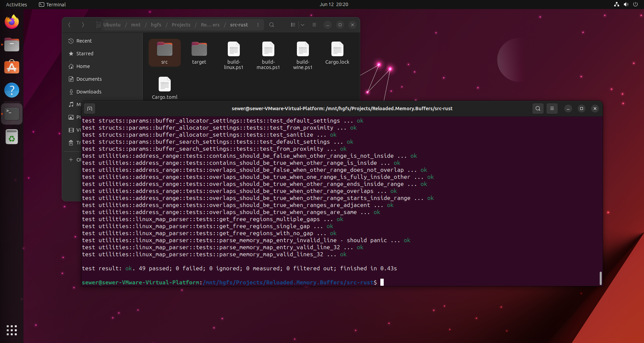Image resolution: width=644 pixels, height=343 pixels.
Task: Switch Files to list view
Action: (293, 25)
